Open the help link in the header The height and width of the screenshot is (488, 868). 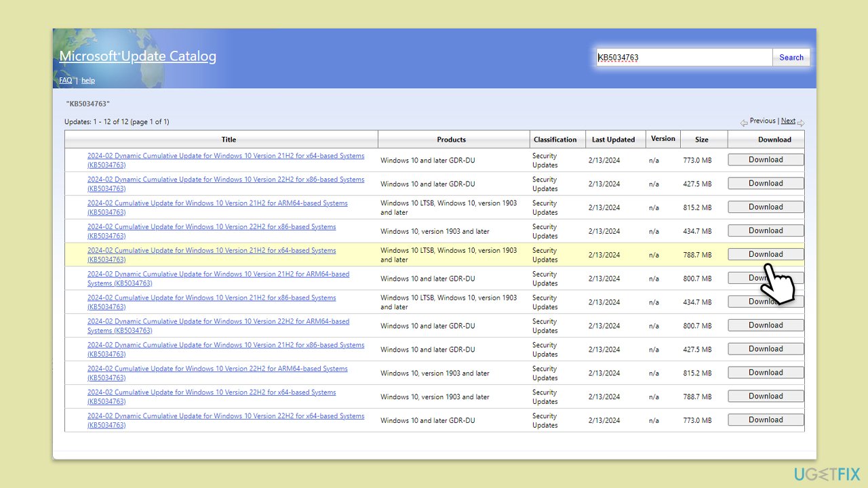88,80
